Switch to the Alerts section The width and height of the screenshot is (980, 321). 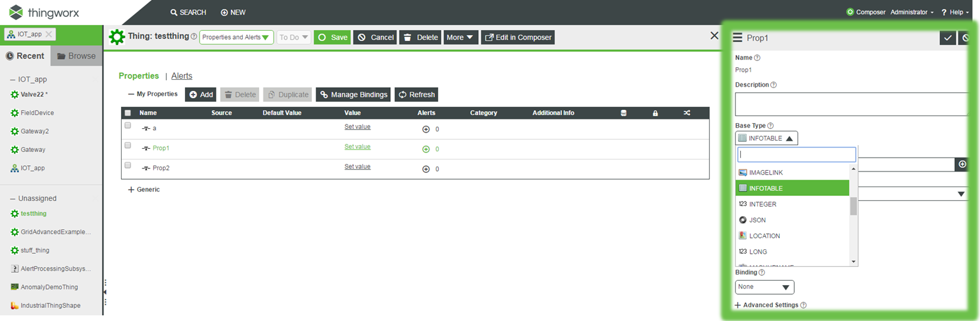[182, 75]
